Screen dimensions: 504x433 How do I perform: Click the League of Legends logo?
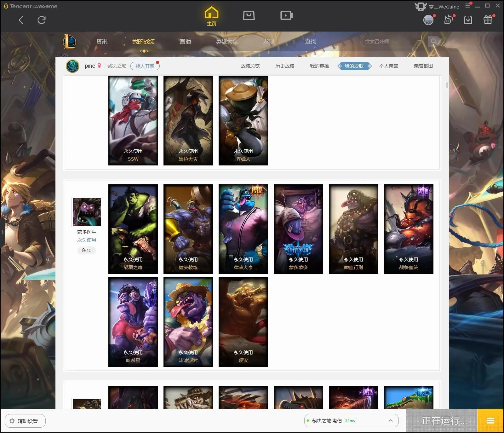tap(69, 42)
